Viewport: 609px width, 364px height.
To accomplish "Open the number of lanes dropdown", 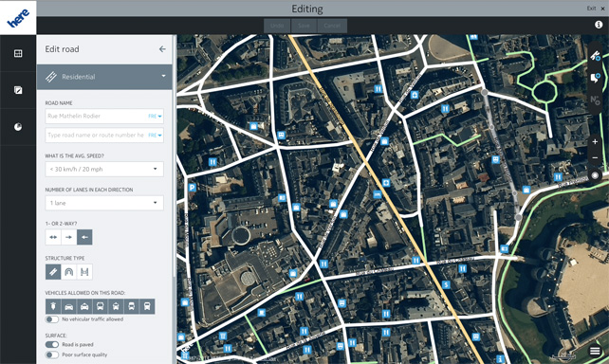I will coord(104,203).
